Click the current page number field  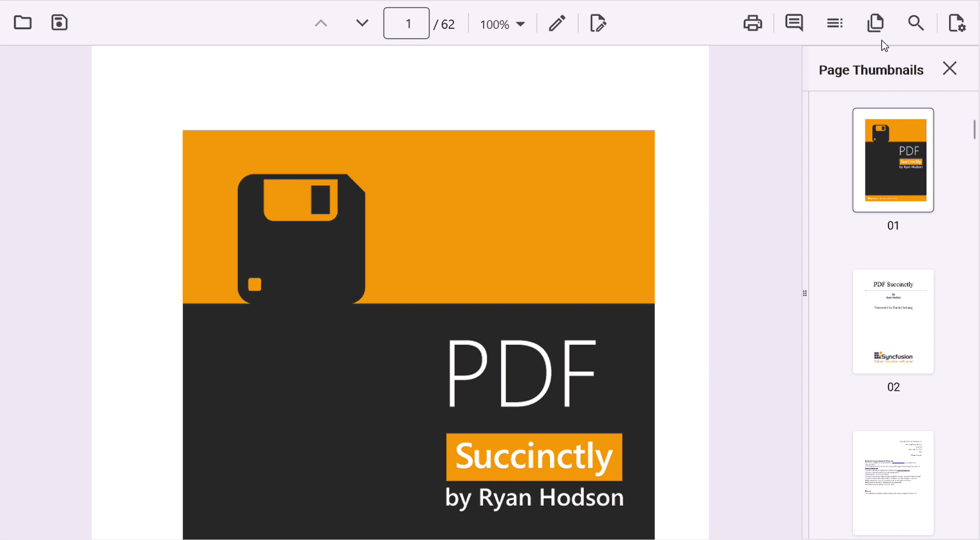click(x=406, y=24)
